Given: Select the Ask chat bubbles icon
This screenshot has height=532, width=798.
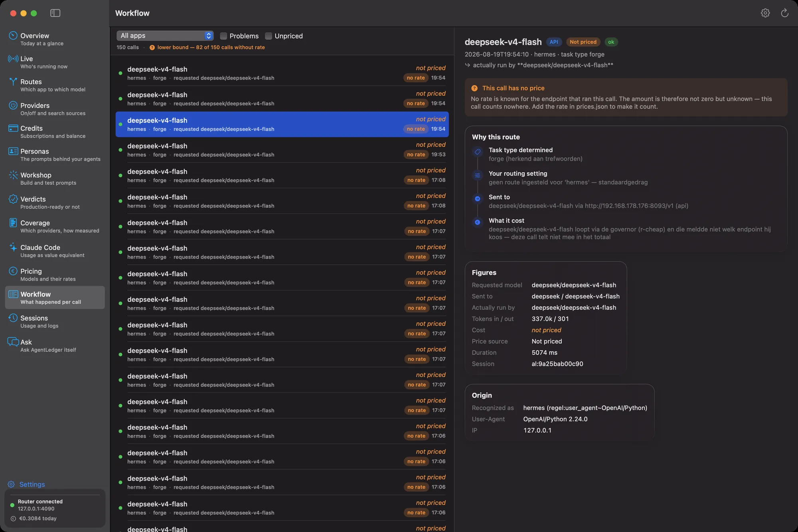Looking at the screenshot, I should coord(13,342).
